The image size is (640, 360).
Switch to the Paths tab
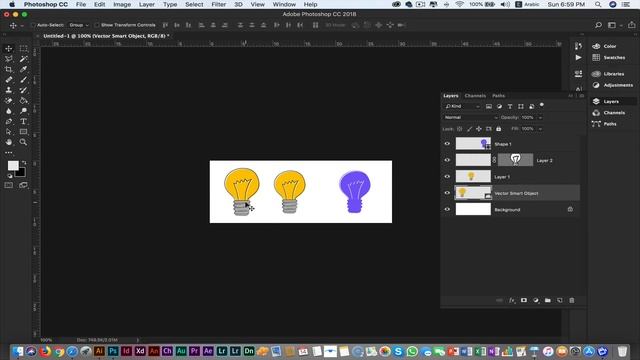(498, 96)
